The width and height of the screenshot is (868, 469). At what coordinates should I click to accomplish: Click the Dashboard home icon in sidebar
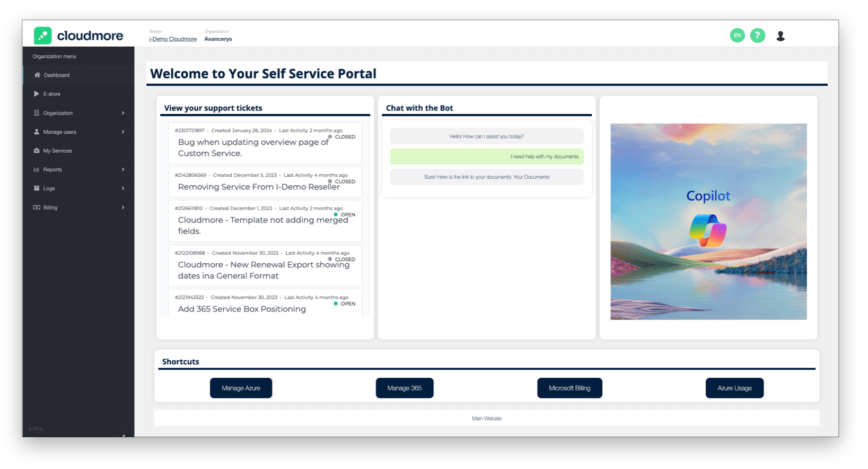[37, 75]
